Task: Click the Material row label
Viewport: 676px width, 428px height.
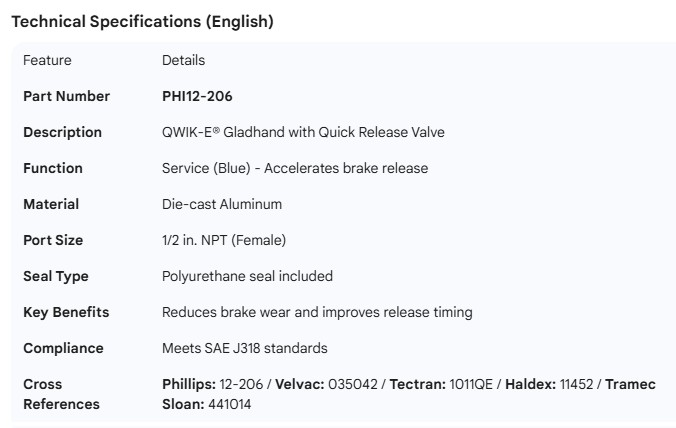Action: (51, 204)
